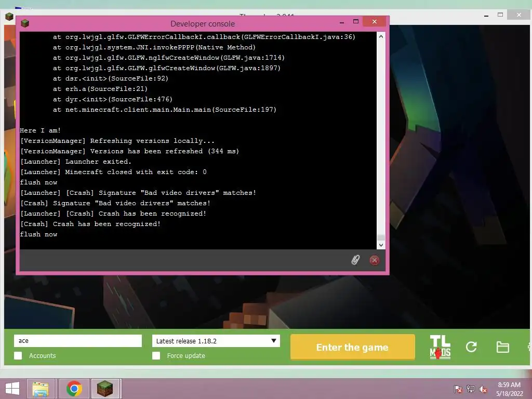This screenshot has height=399, width=532.
Task: Click the Developer console title text
Action: pos(203,24)
